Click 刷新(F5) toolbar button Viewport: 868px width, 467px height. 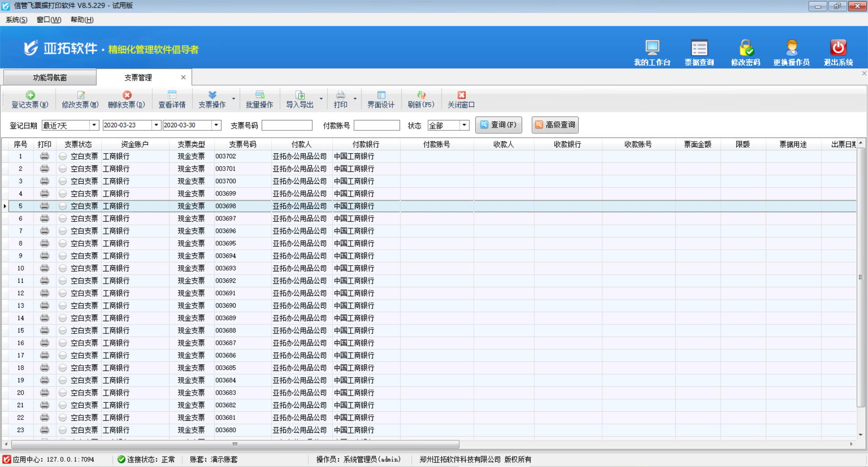421,100
